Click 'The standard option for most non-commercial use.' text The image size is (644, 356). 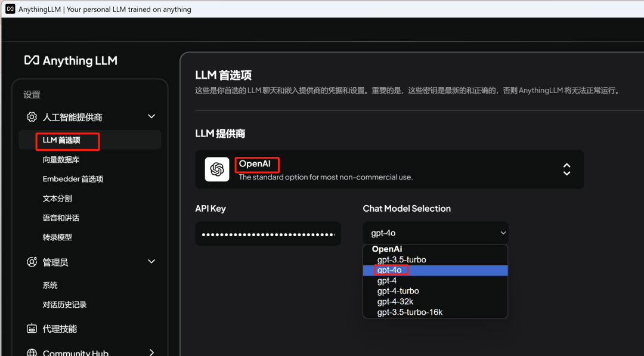(x=326, y=177)
